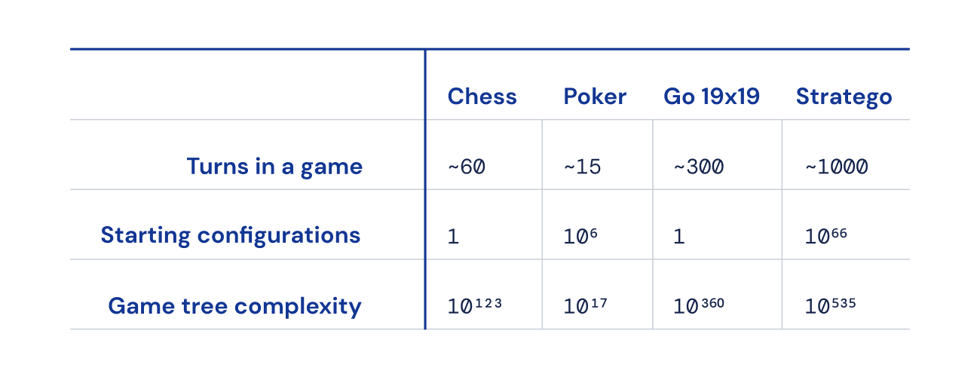Select the ~1000 turns value for Stratego
This screenshot has height=380, width=980.
tap(837, 167)
